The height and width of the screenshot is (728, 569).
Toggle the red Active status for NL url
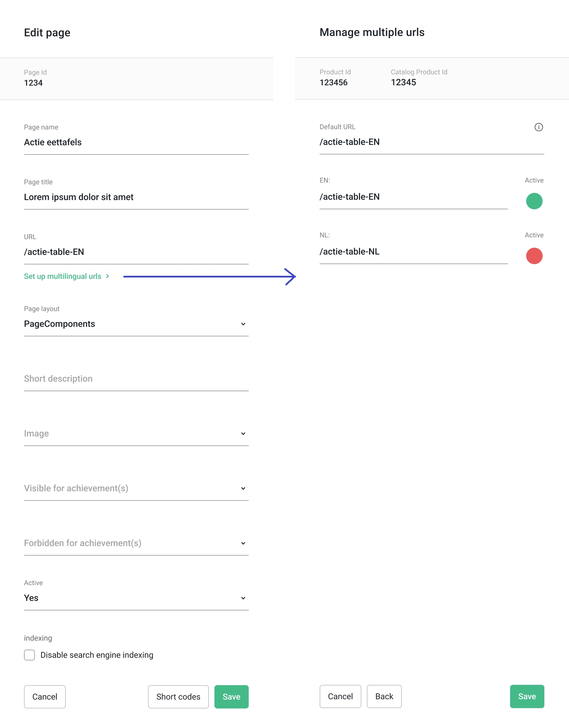click(x=534, y=256)
